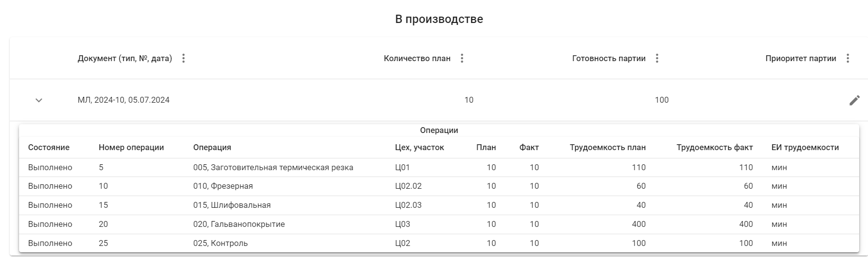Click the Цех, участок column header

(419, 148)
